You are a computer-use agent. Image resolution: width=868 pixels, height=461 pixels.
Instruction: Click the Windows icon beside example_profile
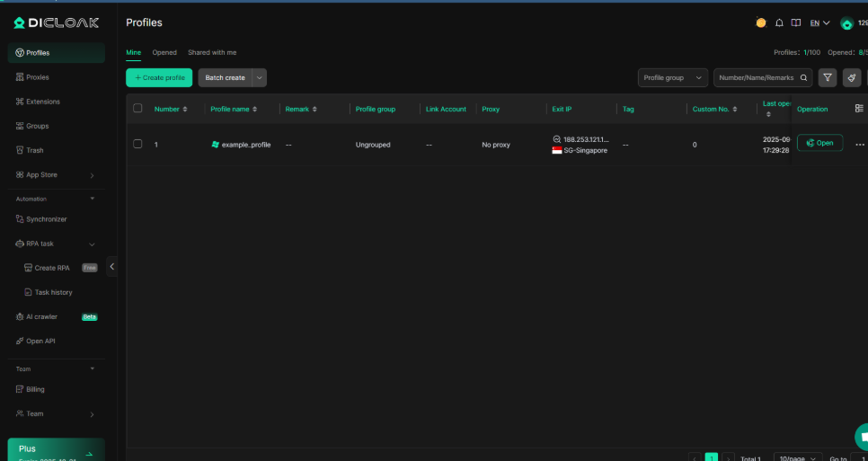216,145
